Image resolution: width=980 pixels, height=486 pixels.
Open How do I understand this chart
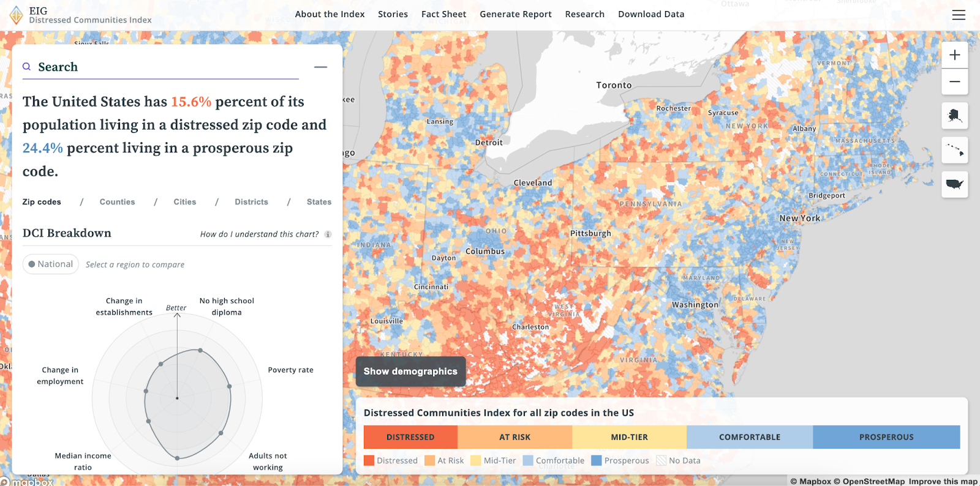(259, 234)
